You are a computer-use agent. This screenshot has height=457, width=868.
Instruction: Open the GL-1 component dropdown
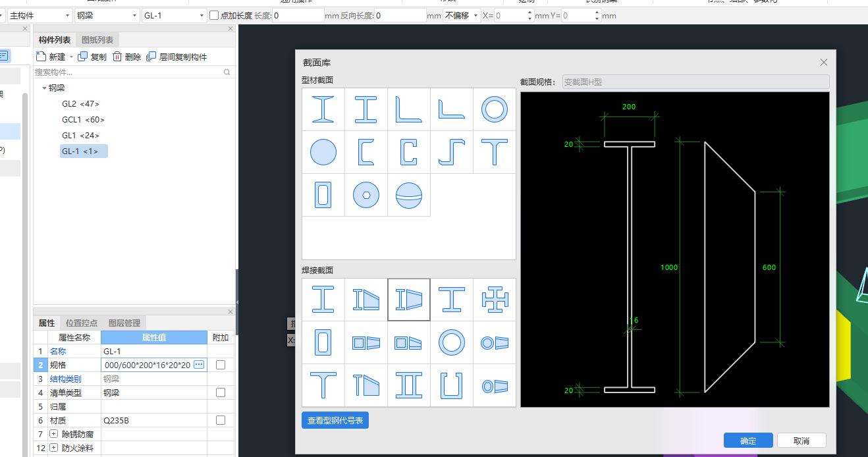[x=174, y=15]
